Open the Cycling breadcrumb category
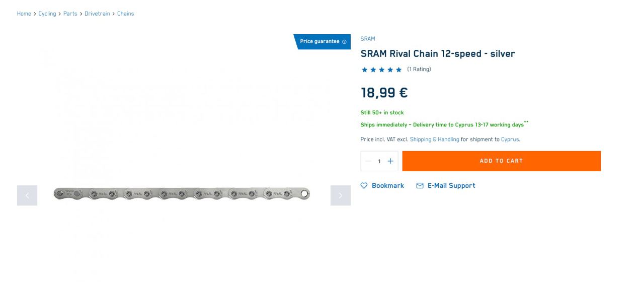The image size is (644, 284). (47, 14)
